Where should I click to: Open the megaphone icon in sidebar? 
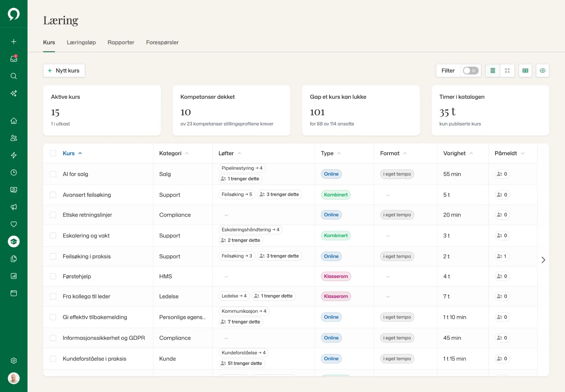(14, 207)
